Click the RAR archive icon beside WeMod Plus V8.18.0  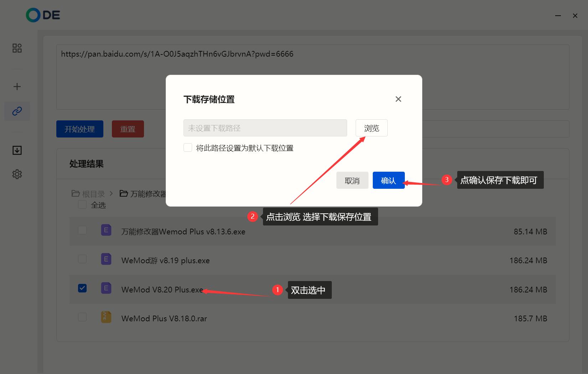coord(106,317)
